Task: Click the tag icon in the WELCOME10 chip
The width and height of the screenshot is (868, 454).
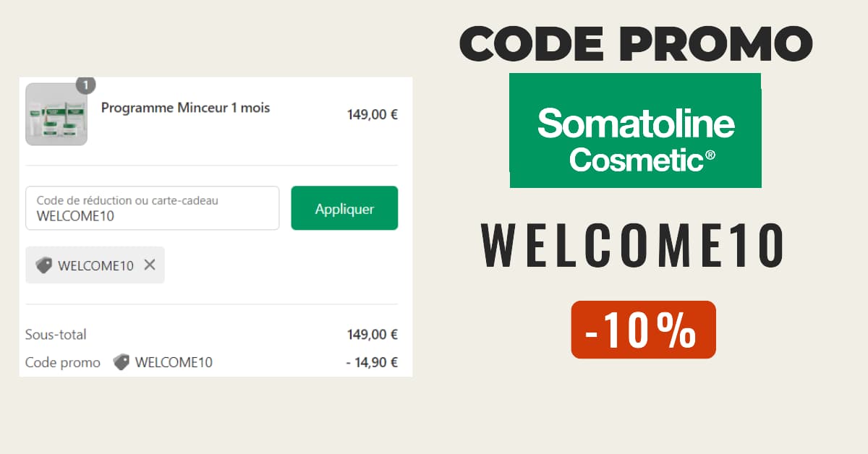Action: (43, 265)
